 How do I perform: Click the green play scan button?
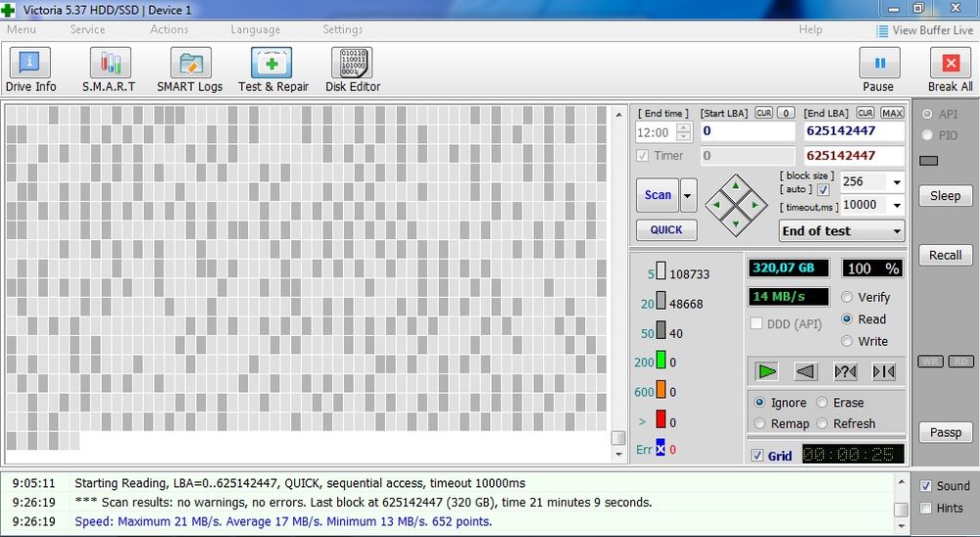tap(767, 371)
